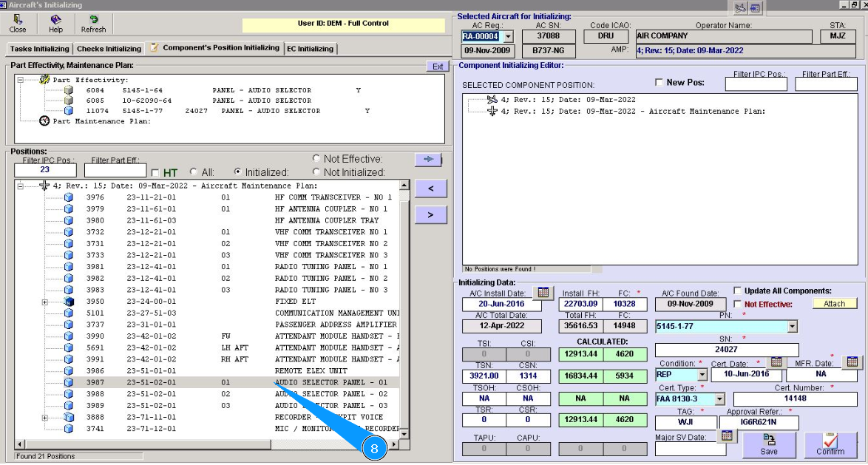This screenshot has height=465, width=868.
Task: Click the Close toolbar icon
Action: (18, 24)
